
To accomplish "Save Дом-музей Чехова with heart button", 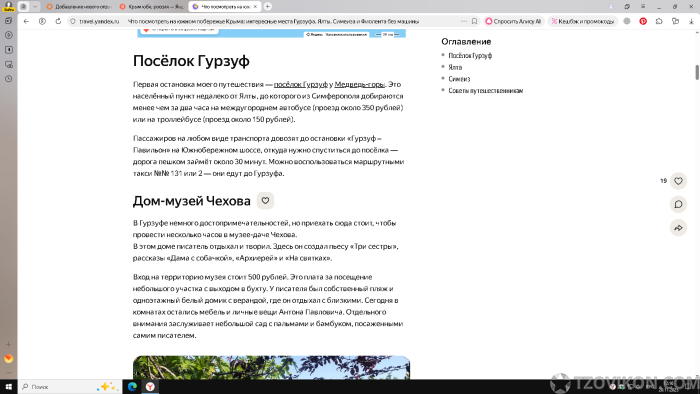I will pos(265,201).
